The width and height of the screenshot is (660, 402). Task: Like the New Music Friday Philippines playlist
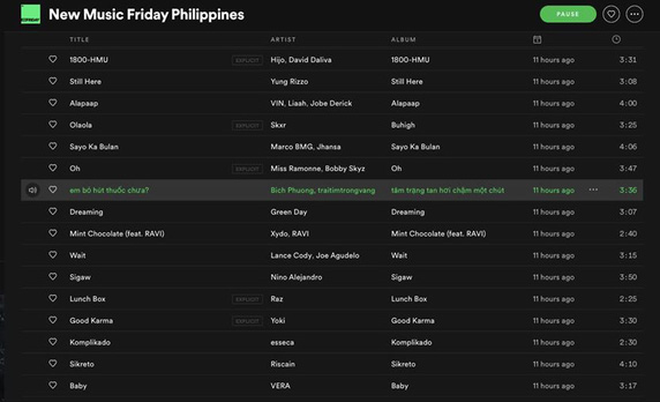point(611,14)
